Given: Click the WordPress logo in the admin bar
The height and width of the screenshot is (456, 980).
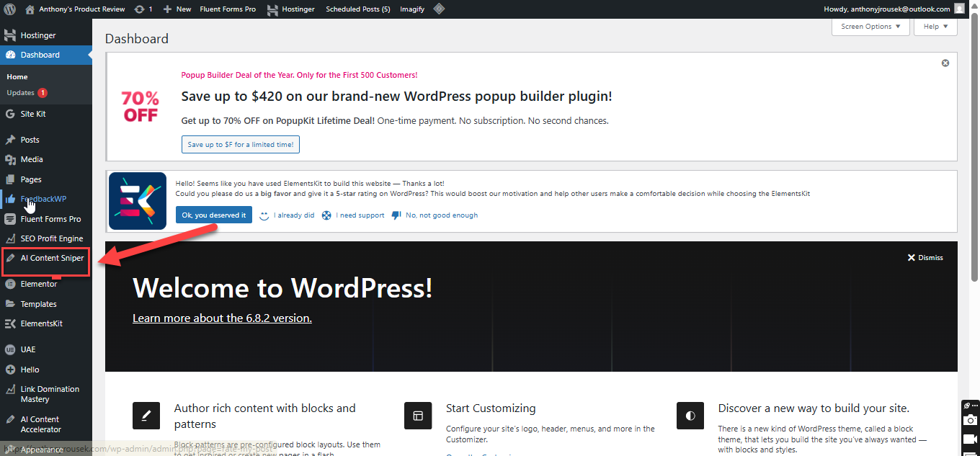Looking at the screenshot, I should [x=10, y=9].
